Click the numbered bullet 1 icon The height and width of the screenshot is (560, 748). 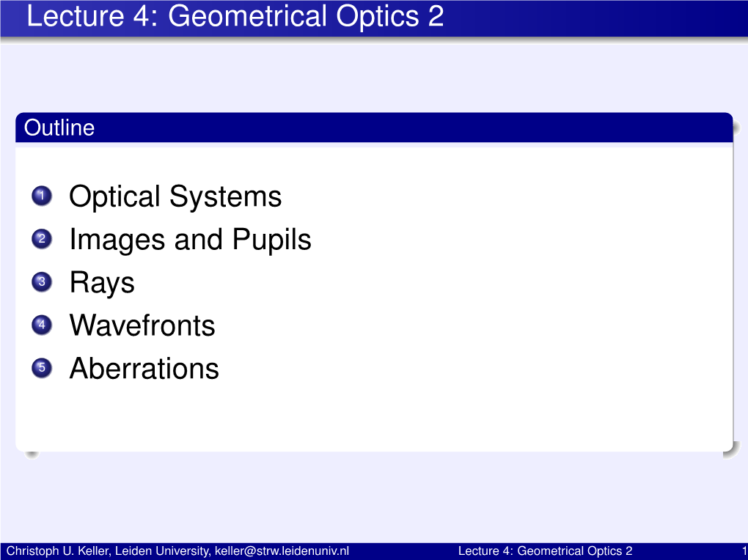pos(42,196)
